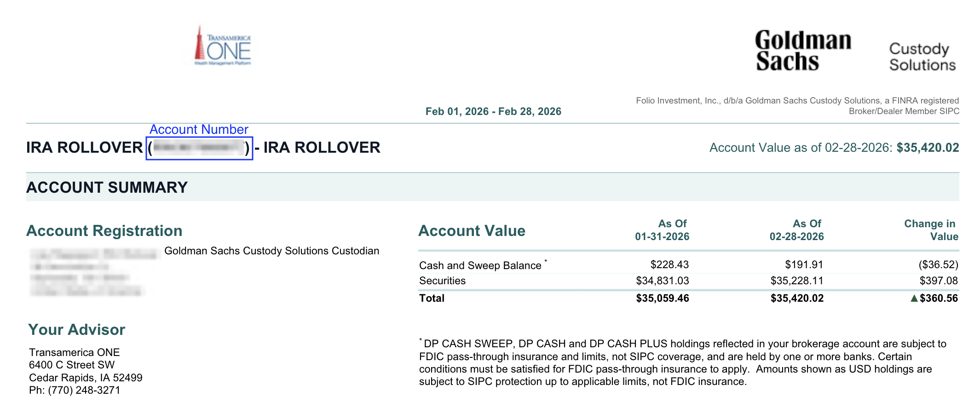
Task: Select the statement date range Feb 01, 2026 - Feb 28, 2026
Action: tap(493, 111)
